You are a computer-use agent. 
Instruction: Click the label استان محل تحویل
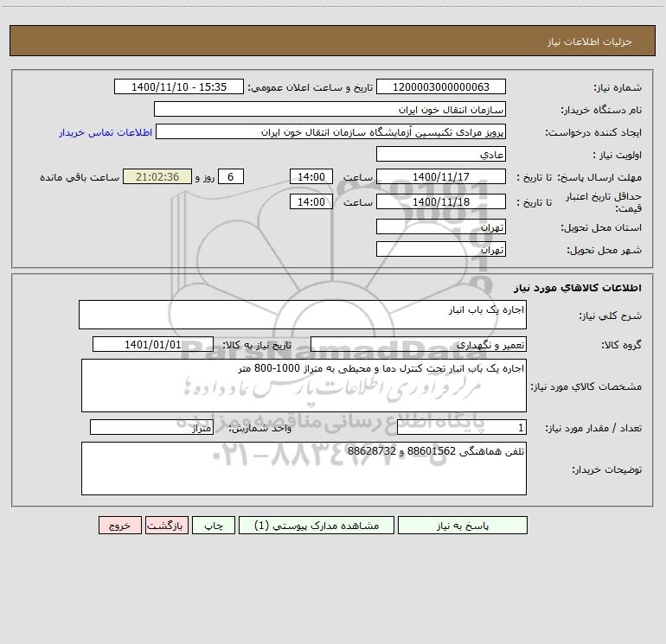click(601, 228)
